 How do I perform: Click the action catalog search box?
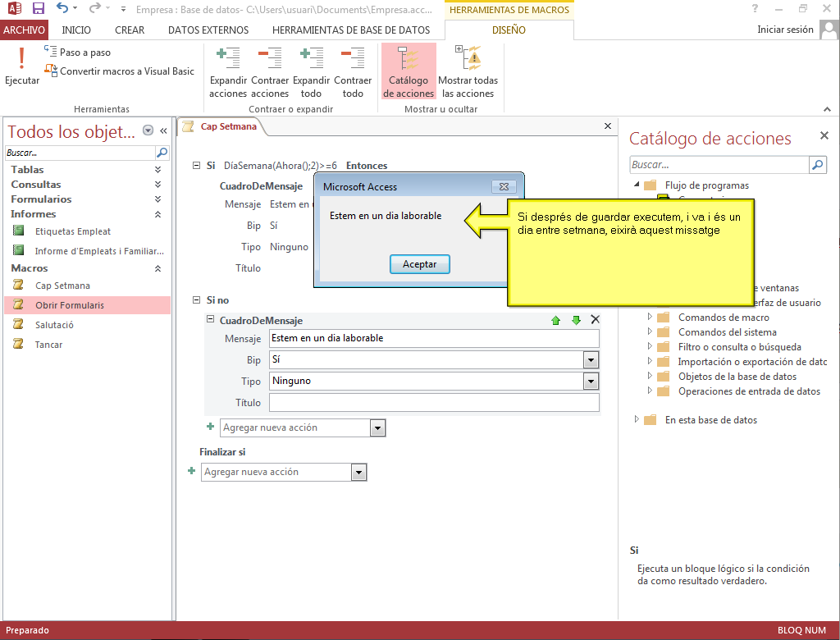tap(719, 165)
